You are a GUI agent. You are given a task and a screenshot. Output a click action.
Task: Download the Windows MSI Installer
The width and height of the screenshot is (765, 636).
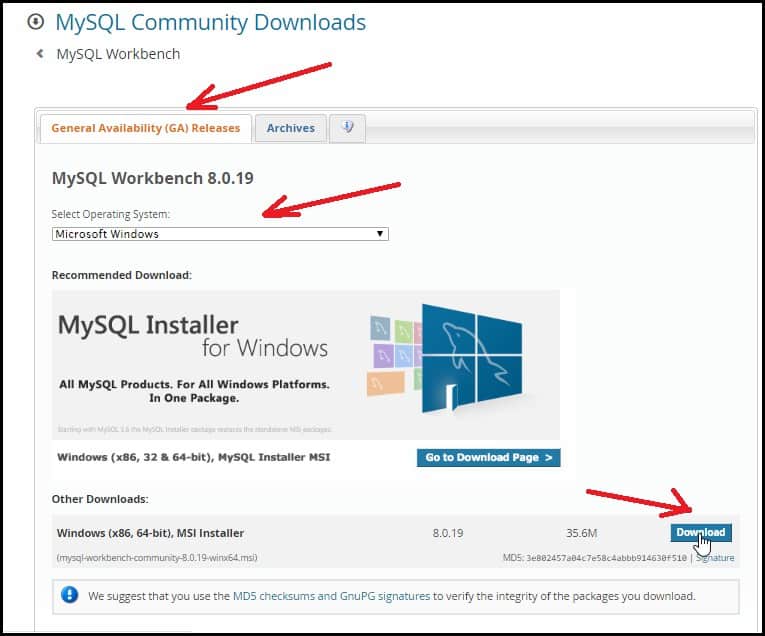click(x=701, y=533)
